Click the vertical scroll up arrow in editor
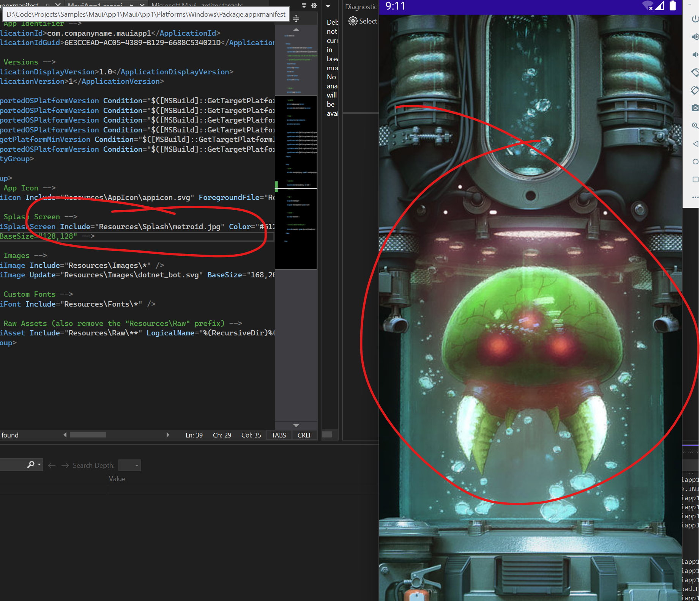The height and width of the screenshot is (601, 700). coord(296,29)
